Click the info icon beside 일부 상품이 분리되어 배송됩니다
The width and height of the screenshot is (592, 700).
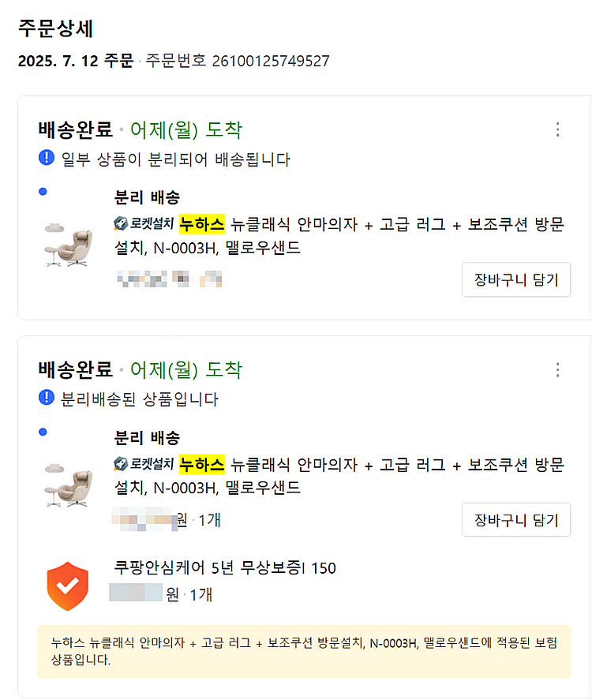coord(46,159)
